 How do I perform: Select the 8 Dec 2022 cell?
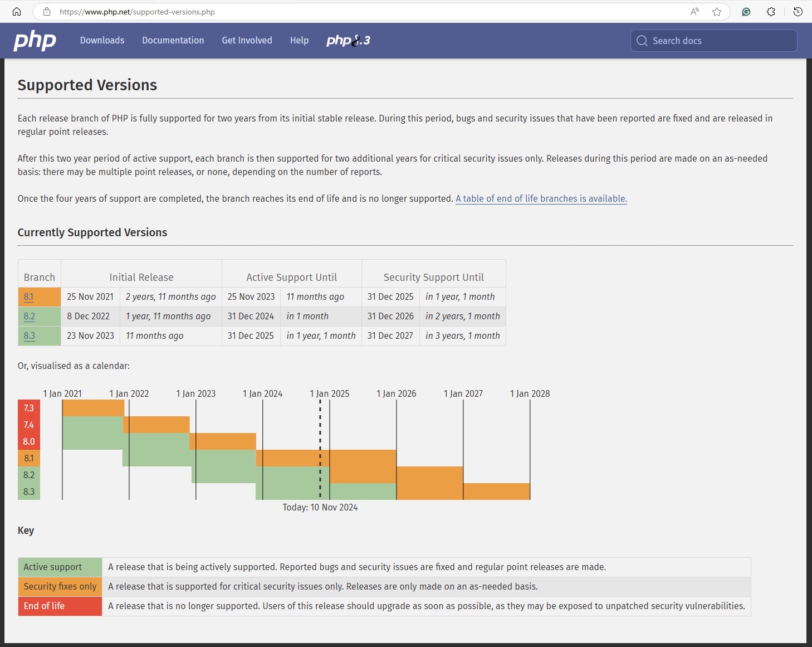click(90, 316)
